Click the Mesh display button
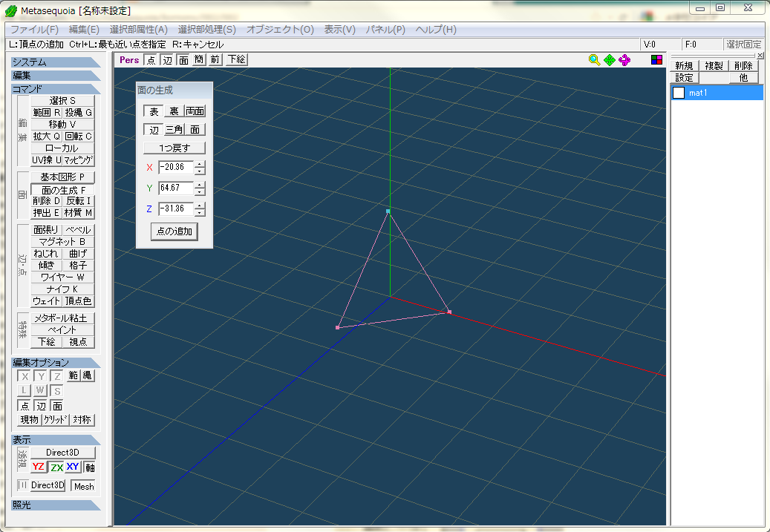 (x=84, y=486)
